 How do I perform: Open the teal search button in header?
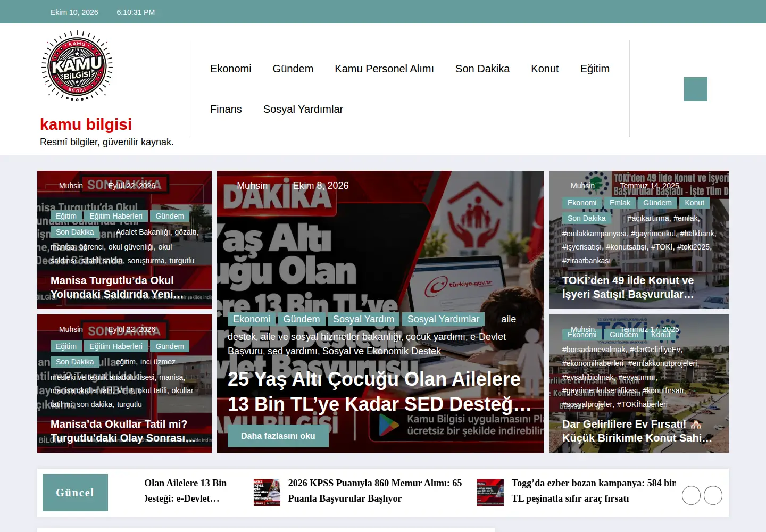coord(696,89)
